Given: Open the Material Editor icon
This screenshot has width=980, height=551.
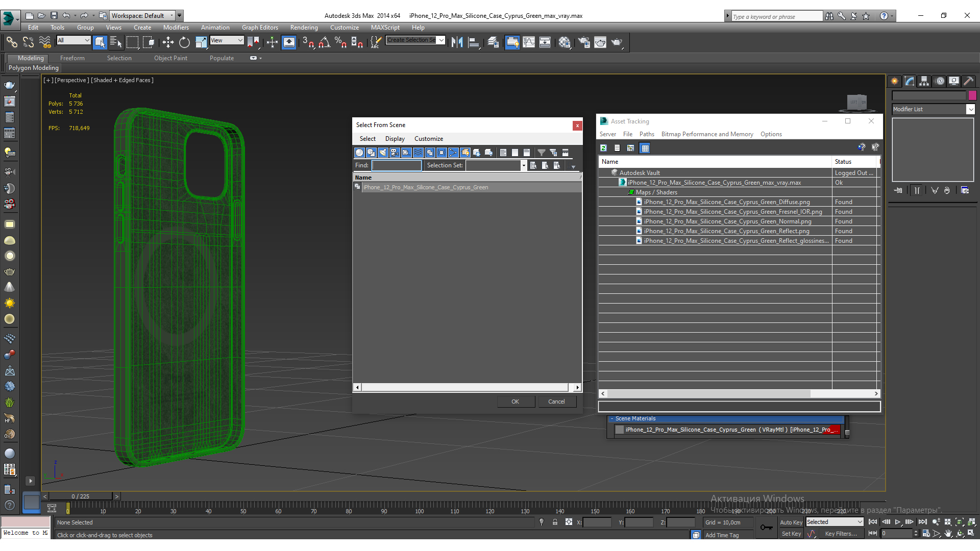Looking at the screenshot, I should click(x=564, y=42).
